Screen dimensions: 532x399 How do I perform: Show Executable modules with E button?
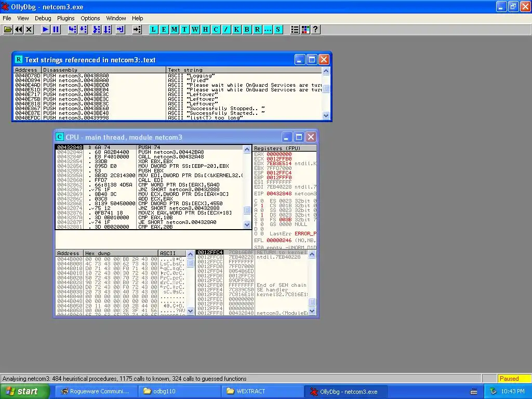coord(164,30)
